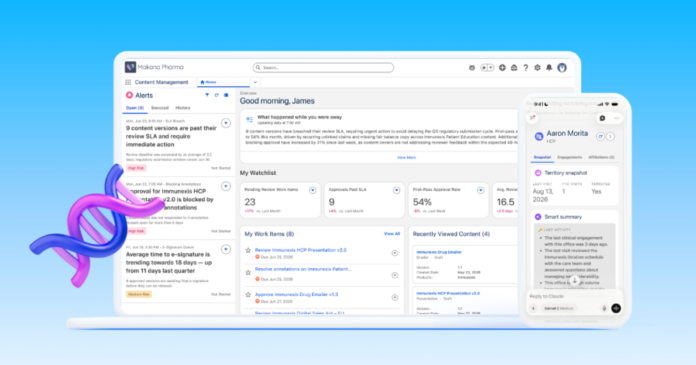Screen dimensions: 696x365
Task: Open First-Pass Approval Rate card dropdown
Action: (480, 190)
